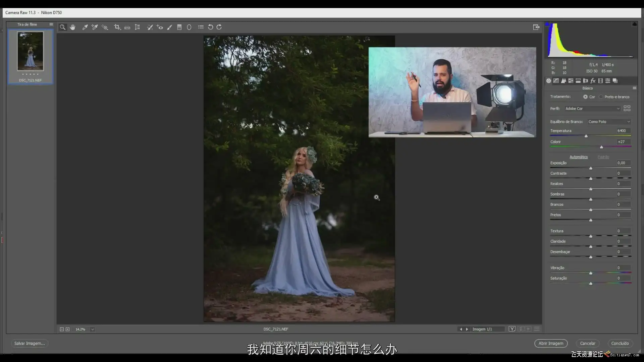Pick the Adjustment Brush tool

(x=170, y=27)
